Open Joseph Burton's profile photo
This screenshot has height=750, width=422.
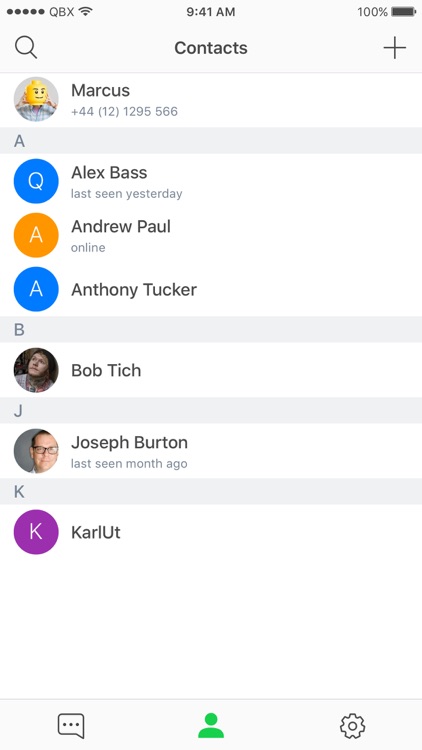click(36, 451)
